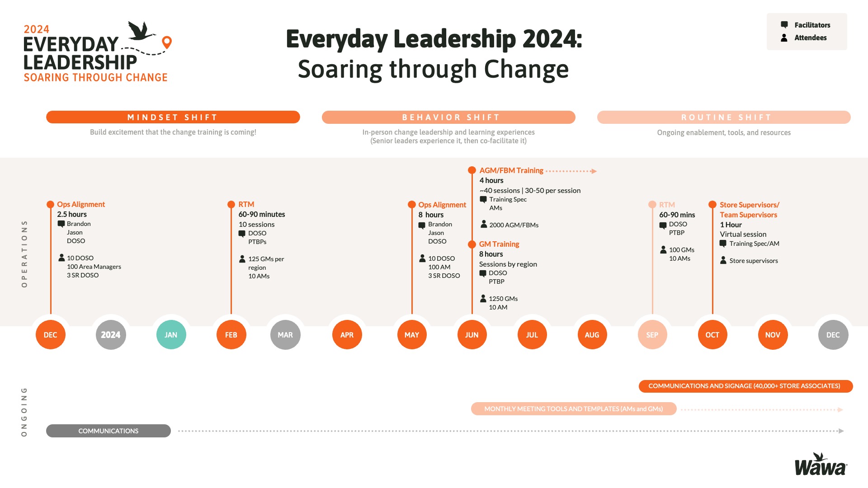The height and width of the screenshot is (488, 868).
Task: Select the MINDSET SHIFT phase bar
Action: (x=173, y=117)
